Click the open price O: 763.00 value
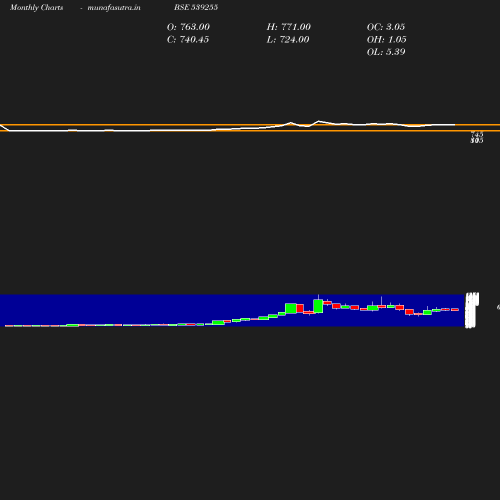Image resolution: width=500 pixels, height=500 pixels. (188, 27)
